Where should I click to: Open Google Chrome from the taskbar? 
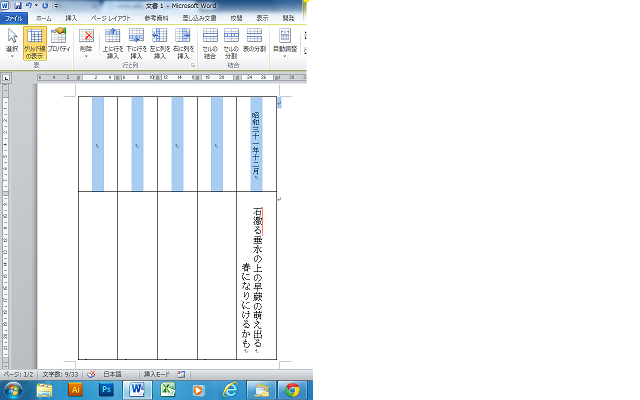pyautogui.click(x=292, y=391)
